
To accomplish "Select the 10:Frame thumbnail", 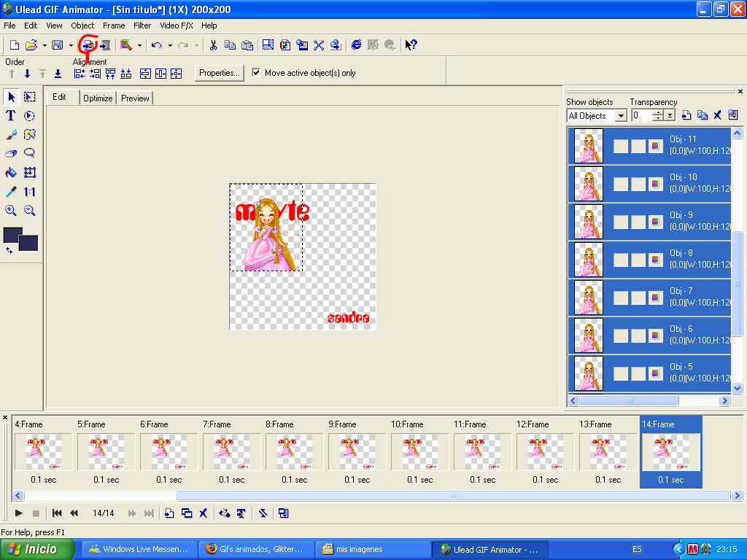I will [x=419, y=452].
